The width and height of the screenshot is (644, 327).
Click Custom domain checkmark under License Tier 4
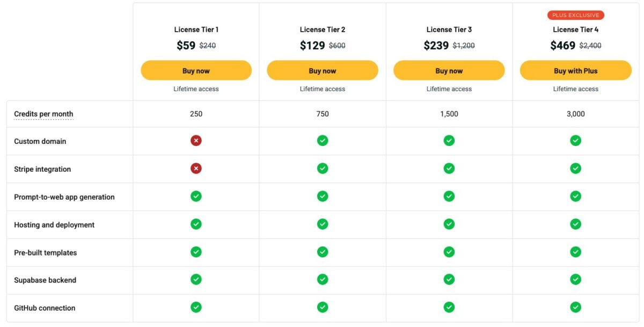pos(575,141)
